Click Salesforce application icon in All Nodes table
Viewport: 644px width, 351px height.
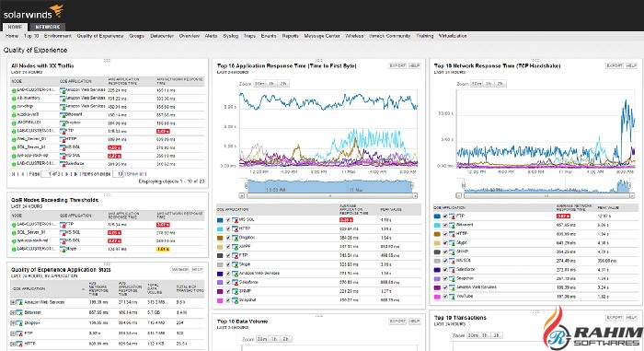(x=63, y=164)
